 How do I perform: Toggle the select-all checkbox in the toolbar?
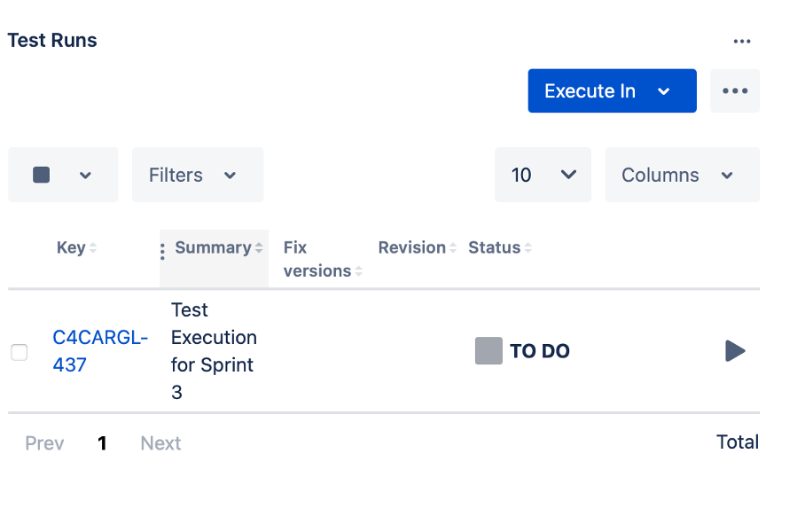click(42, 175)
